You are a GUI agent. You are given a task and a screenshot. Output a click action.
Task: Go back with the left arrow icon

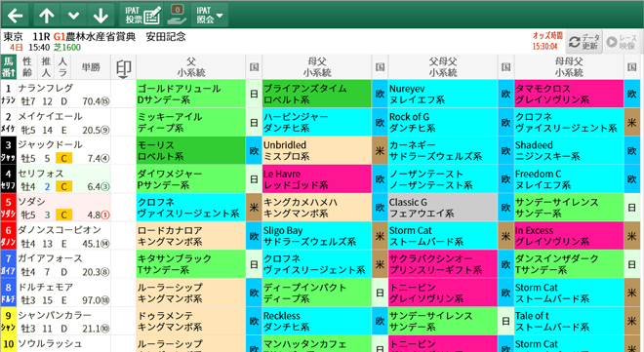(x=16, y=16)
